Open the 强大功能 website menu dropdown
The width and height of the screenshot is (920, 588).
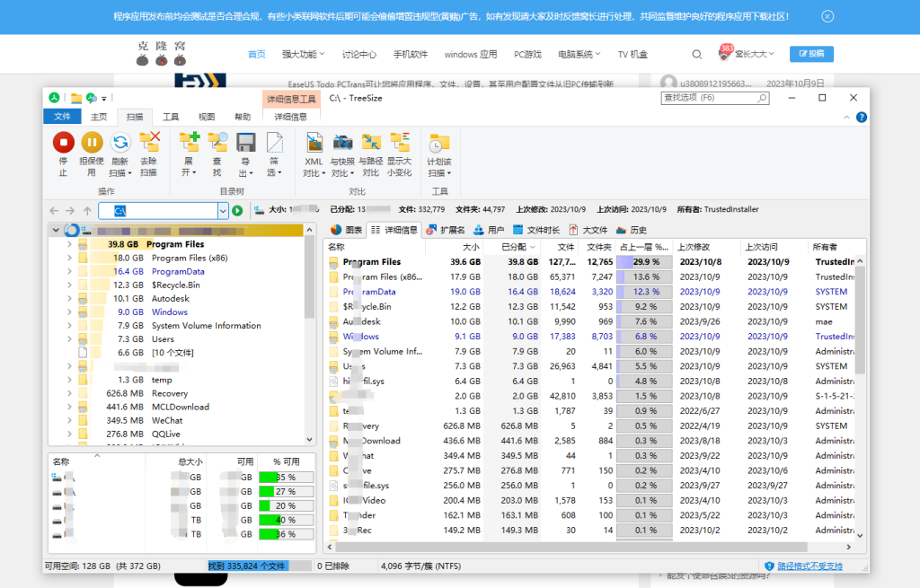303,54
